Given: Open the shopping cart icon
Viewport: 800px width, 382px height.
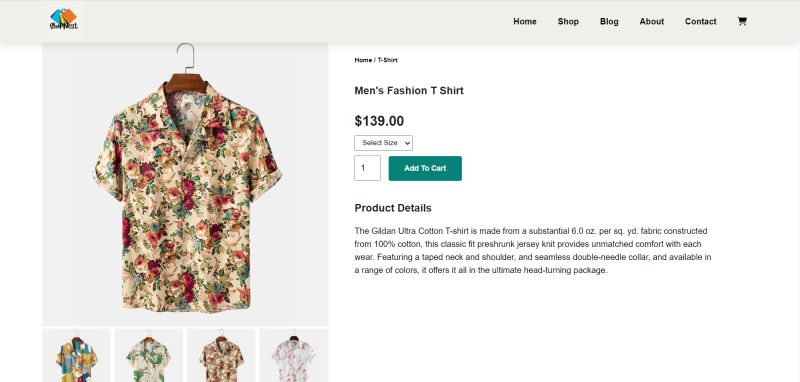Looking at the screenshot, I should (x=742, y=21).
